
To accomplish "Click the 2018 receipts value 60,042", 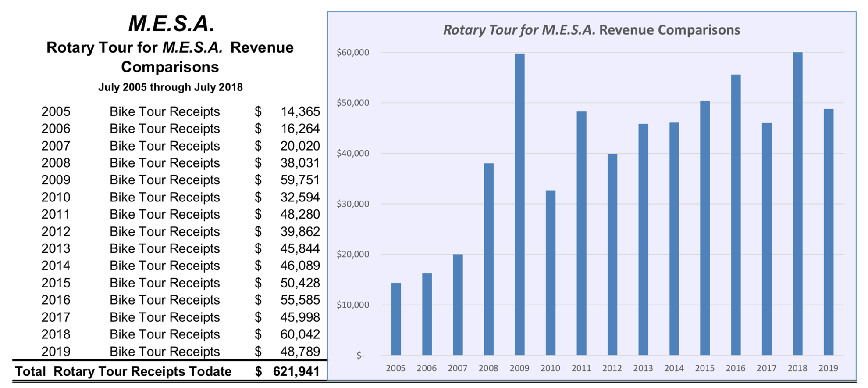I will [300, 334].
